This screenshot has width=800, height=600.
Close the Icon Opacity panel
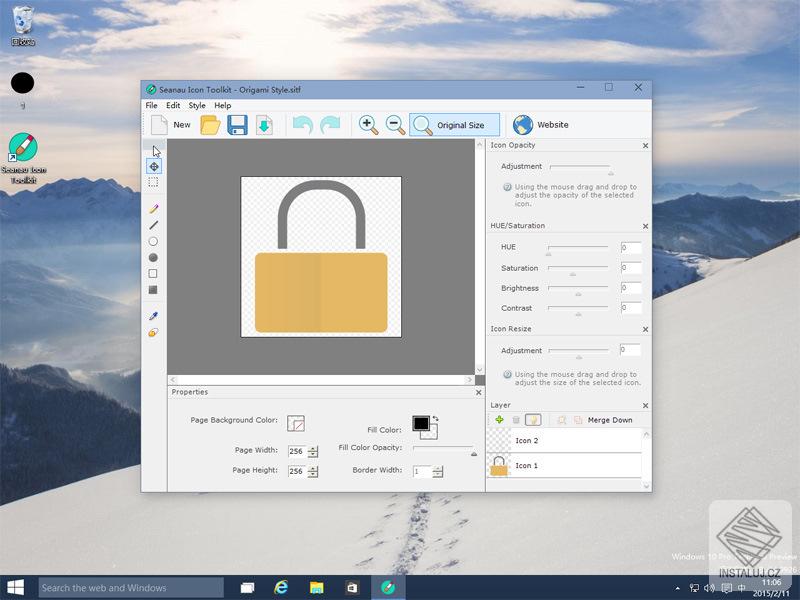pyautogui.click(x=645, y=145)
